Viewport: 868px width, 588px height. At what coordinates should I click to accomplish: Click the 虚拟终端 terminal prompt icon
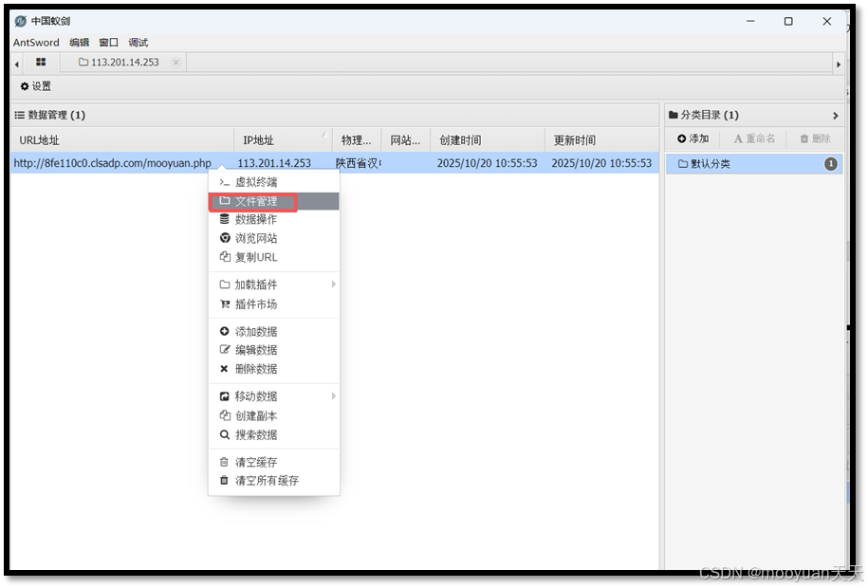coord(224,182)
